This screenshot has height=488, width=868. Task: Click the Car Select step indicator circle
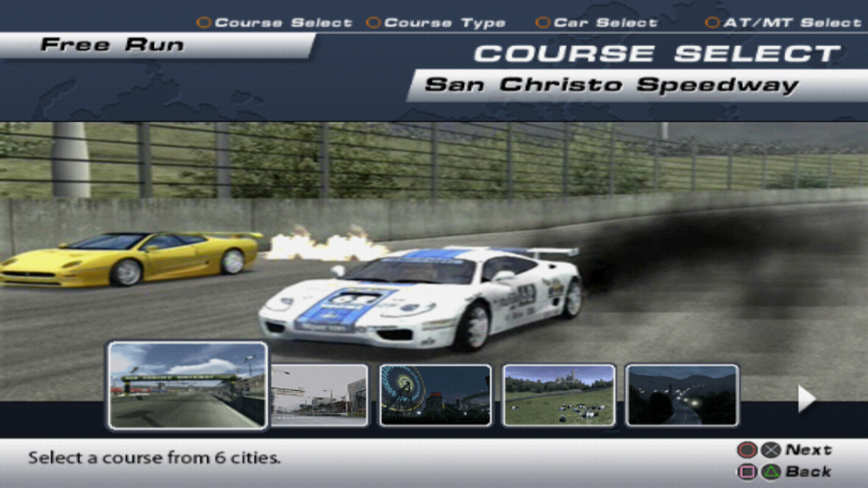click(x=542, y=22)
